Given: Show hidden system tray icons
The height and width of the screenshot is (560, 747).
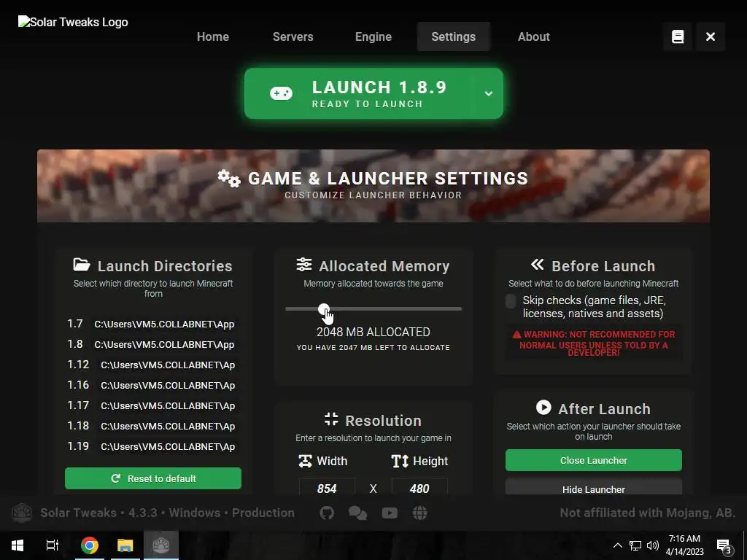Looking at the screenshot, I should [617, 545].
